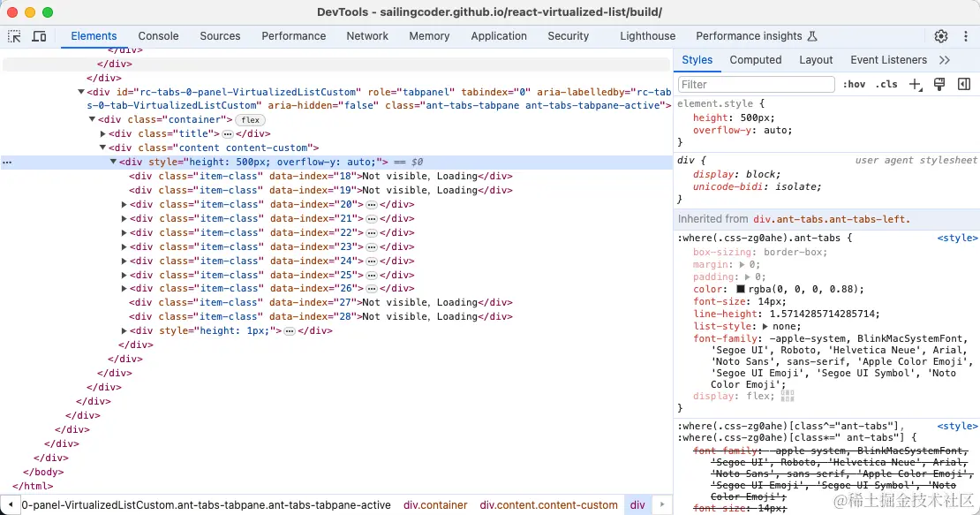980x515 pixels.
Task: Expand the div with data-index="23"
Action: click(124, 246)
